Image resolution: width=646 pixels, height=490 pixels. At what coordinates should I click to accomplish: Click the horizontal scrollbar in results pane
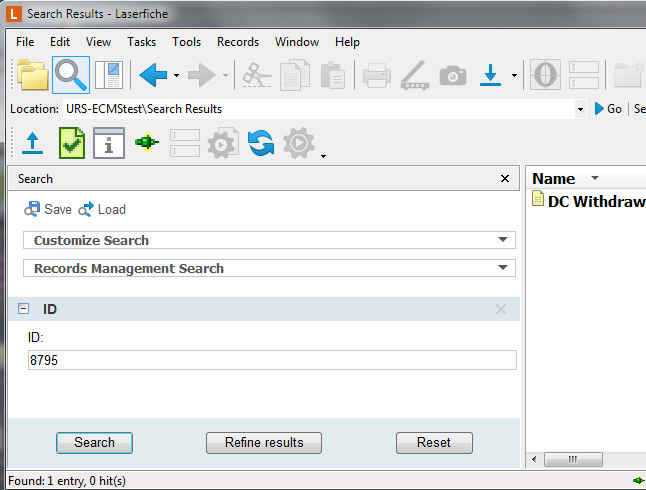[x=573, y=459]
